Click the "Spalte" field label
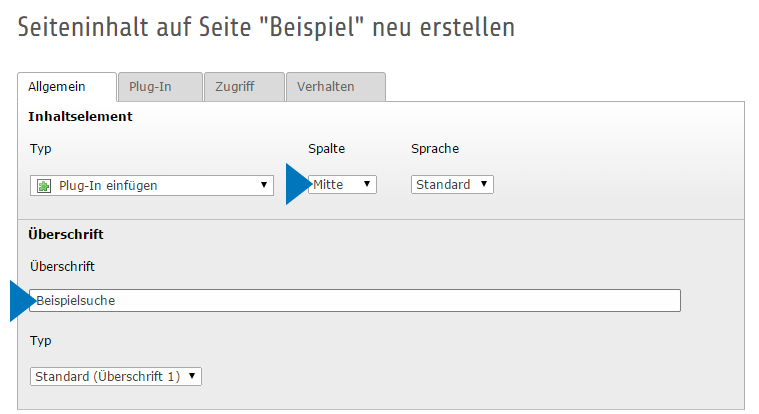 click(x=327, y=149)
